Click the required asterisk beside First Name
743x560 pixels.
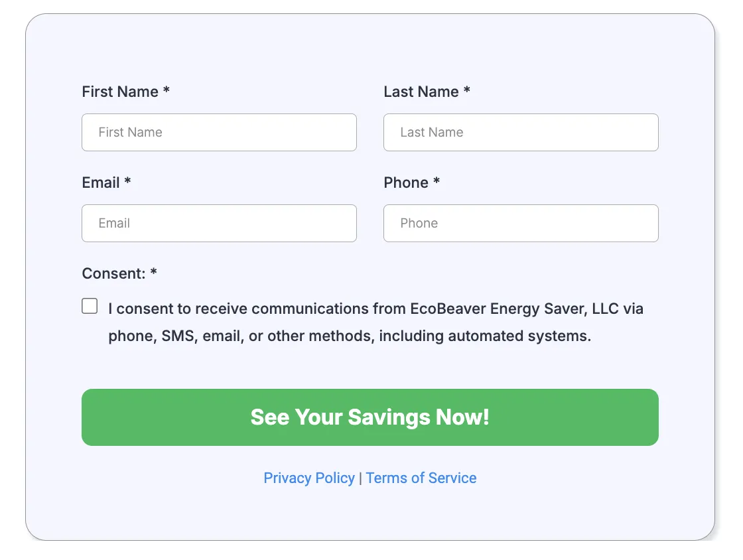point(167,91)
